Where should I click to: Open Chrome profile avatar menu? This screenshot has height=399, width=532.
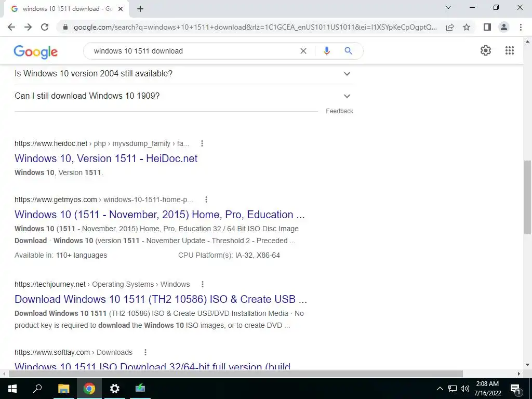click(504, 27)
